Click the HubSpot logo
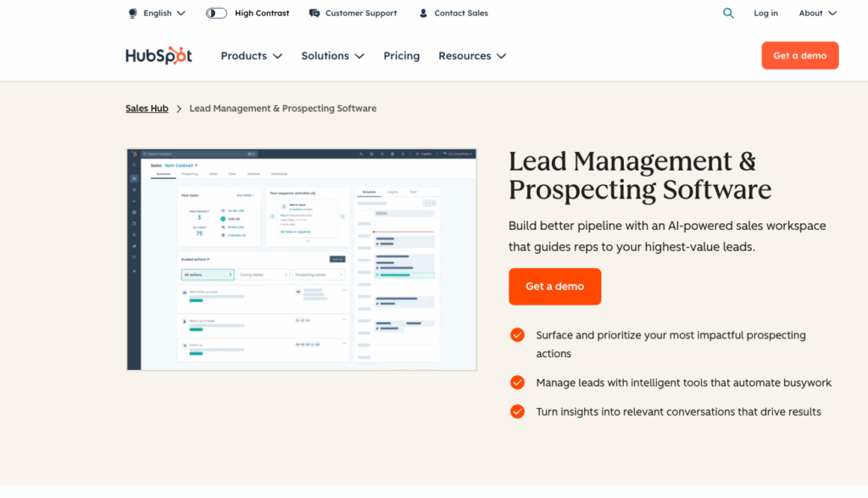 (x=159, y=56)
